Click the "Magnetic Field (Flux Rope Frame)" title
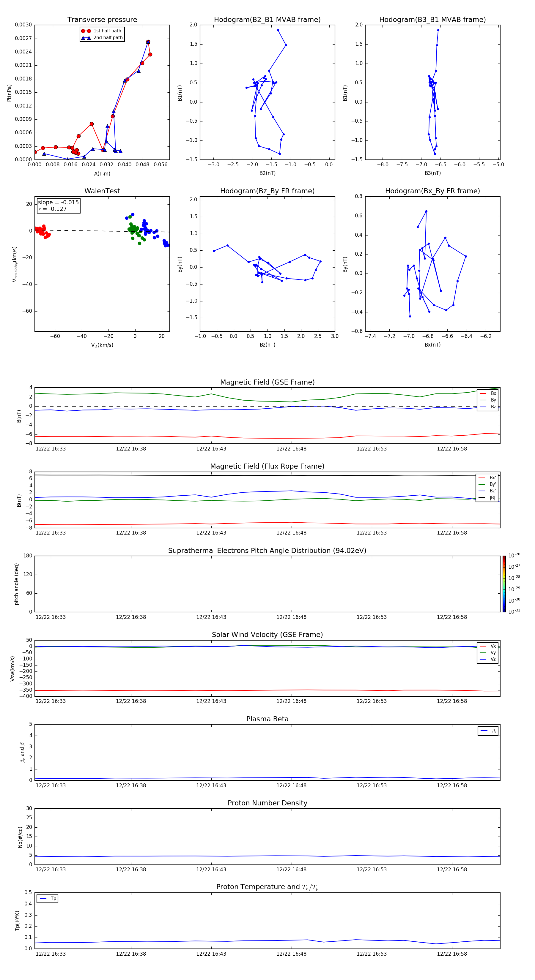Viewport: 535px width, 980px height. 267,467
